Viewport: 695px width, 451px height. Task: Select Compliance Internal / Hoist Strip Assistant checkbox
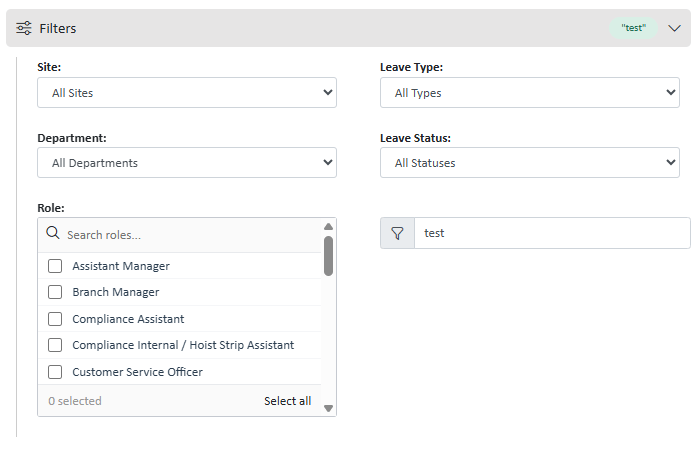coord(55,345)
